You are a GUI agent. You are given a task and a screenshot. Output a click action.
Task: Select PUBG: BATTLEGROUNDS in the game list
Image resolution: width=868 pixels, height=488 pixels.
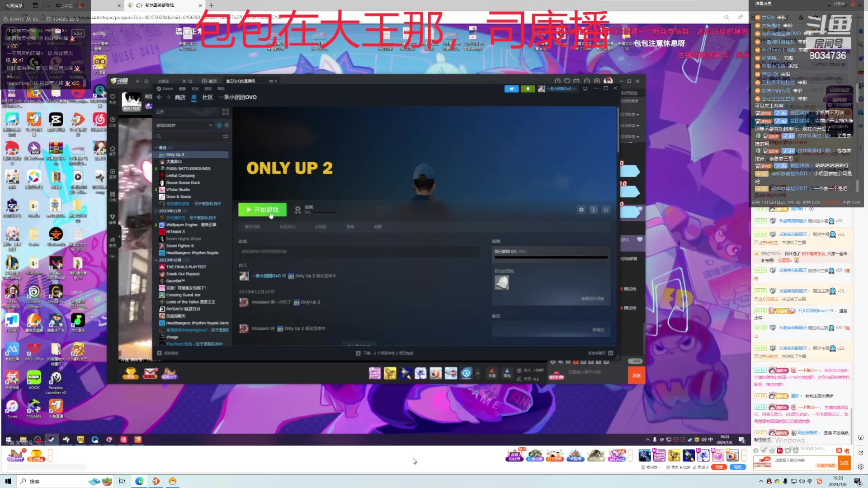coord(192,169)
